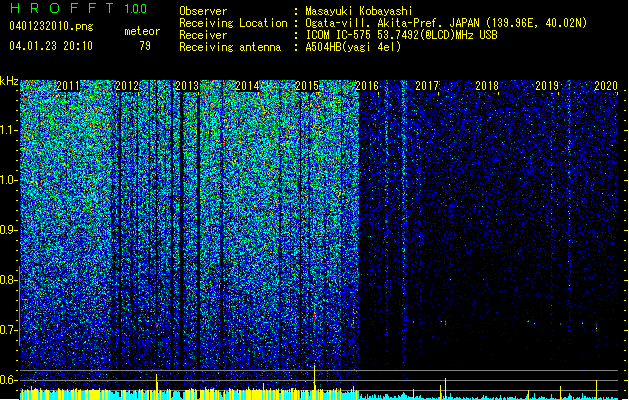Viewport: 629px width, 400px height.
Task: Click the 0.7 kHz axis tick label
Action: [x=9, y=330]
